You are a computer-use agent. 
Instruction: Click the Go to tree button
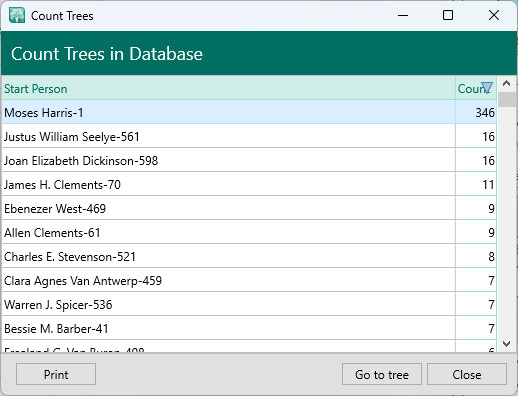[382, 374]
